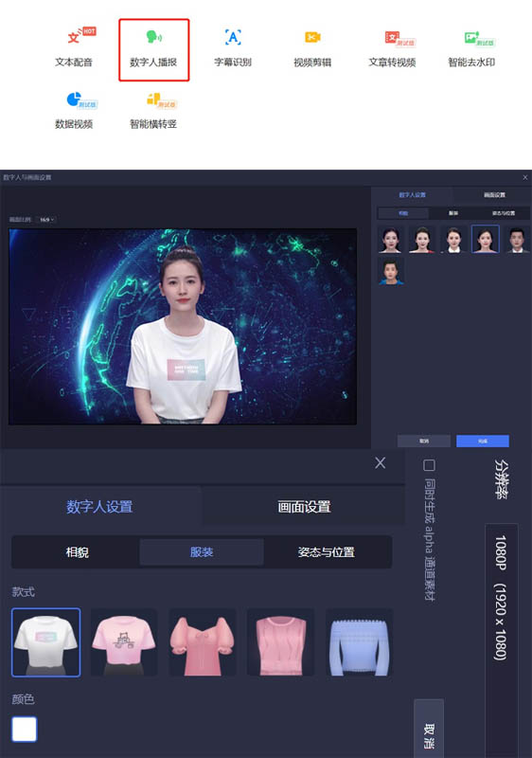Pick the male avatar in blue shirt
This screenshot has width=532, height=758.
(x=391, y=271)
